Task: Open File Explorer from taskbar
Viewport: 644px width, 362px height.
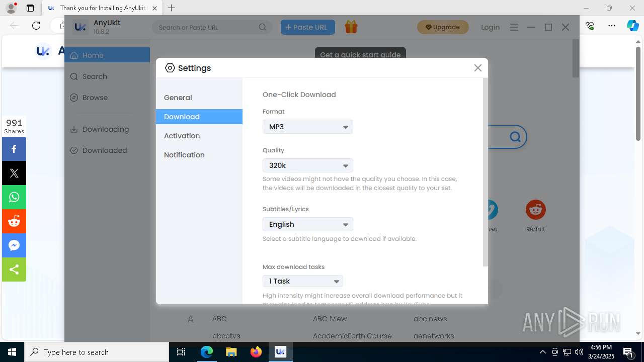Action: click(x=231, y=352)
